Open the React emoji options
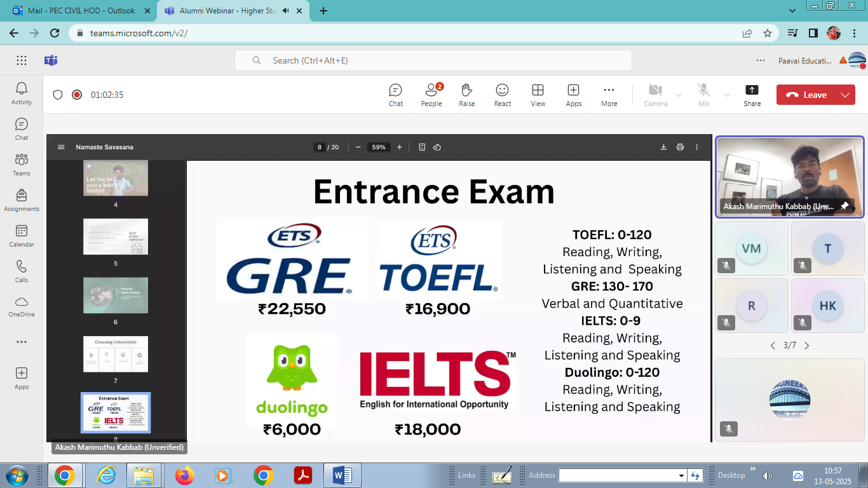 [x=502, y=95]
